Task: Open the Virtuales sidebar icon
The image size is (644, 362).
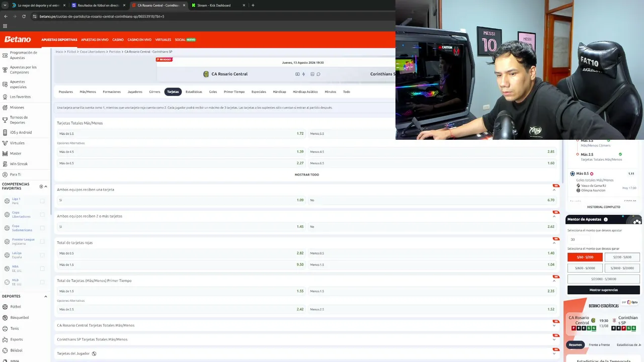Action: 5,143
